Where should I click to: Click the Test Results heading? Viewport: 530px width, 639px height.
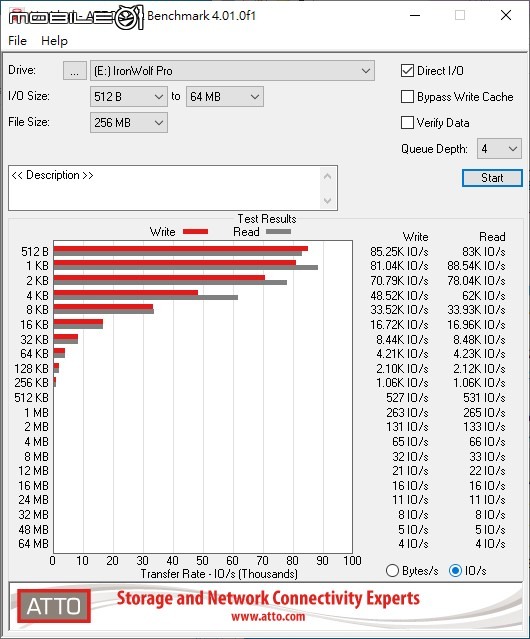(267, 219)
